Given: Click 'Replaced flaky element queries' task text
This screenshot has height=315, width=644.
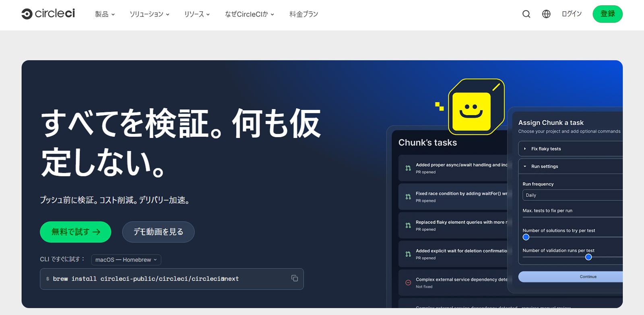Looking at the screenshot, I should point(462,222).
